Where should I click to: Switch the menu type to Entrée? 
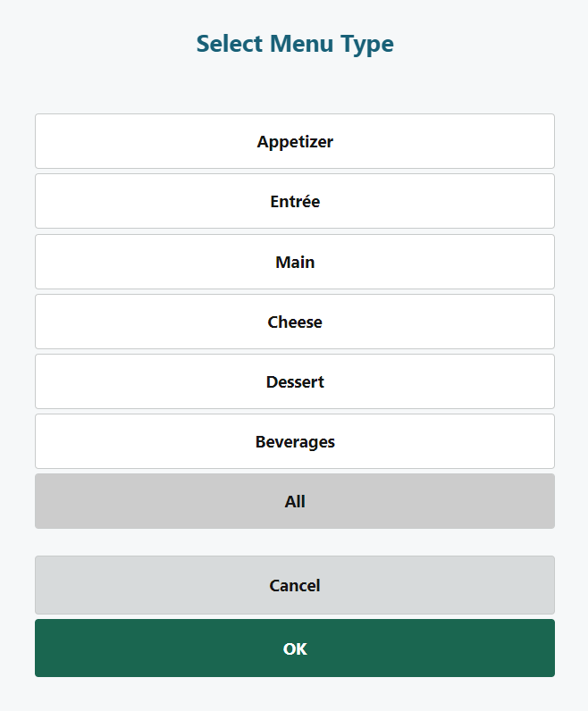[x=295, y=201]
